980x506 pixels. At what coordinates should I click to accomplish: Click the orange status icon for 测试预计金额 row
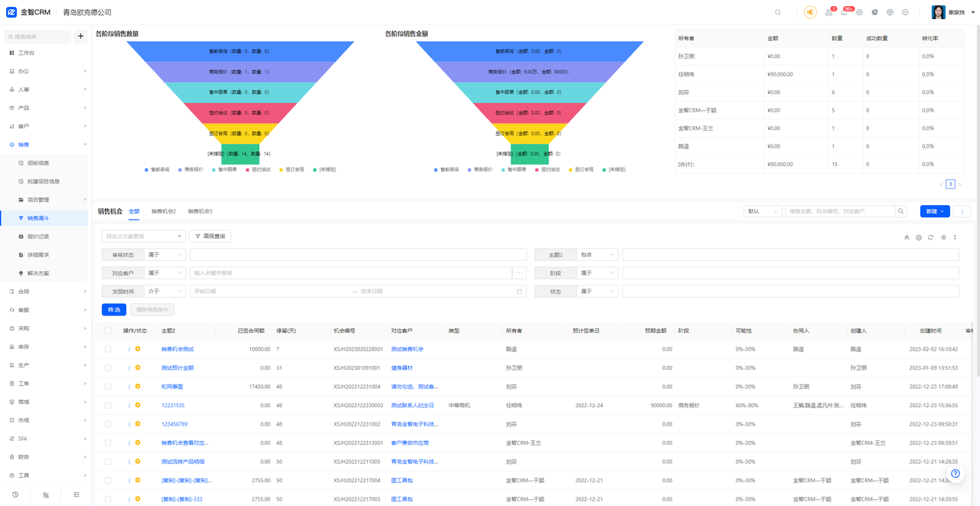[138, 367]
